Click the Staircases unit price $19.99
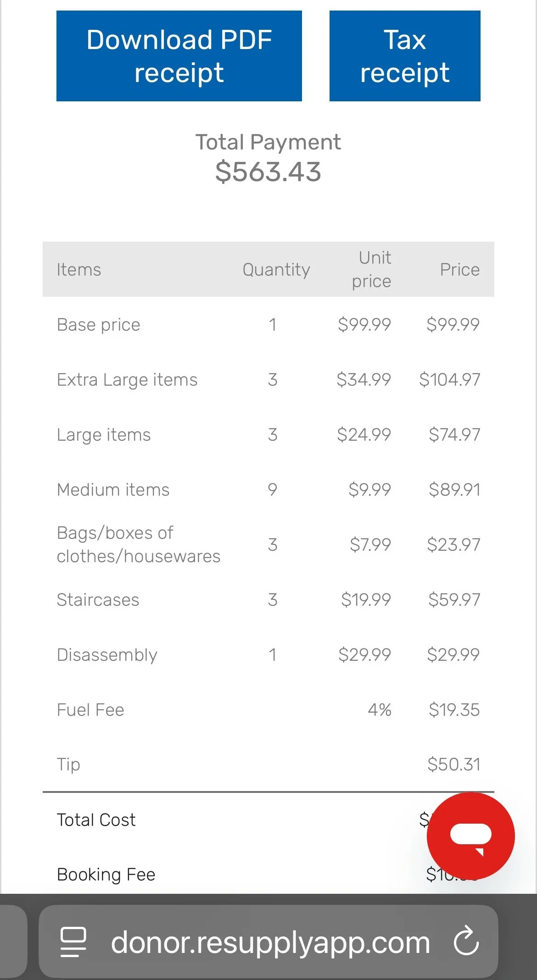The image size is (537, 980). tap(366, 600)
